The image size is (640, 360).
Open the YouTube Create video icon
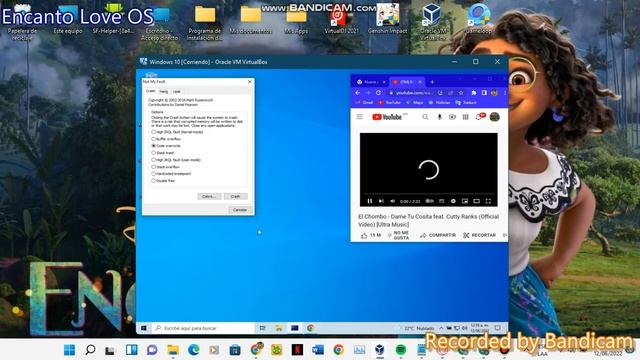point(452,117)
